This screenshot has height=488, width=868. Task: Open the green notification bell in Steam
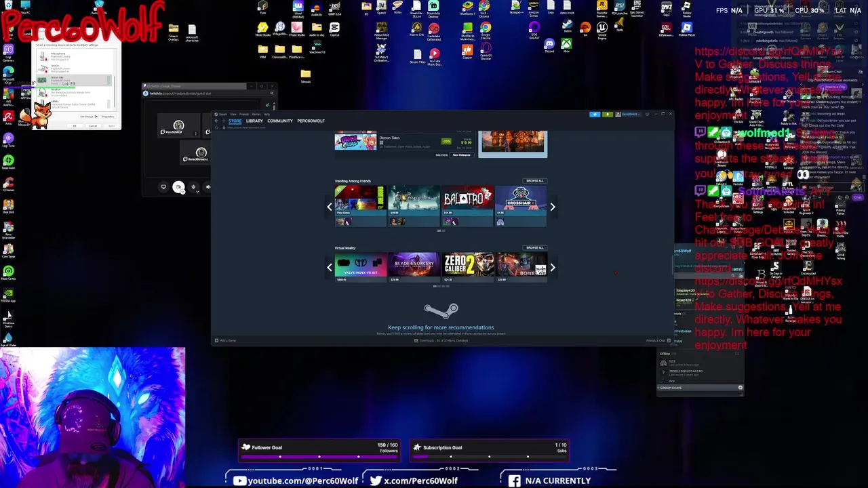608,114
